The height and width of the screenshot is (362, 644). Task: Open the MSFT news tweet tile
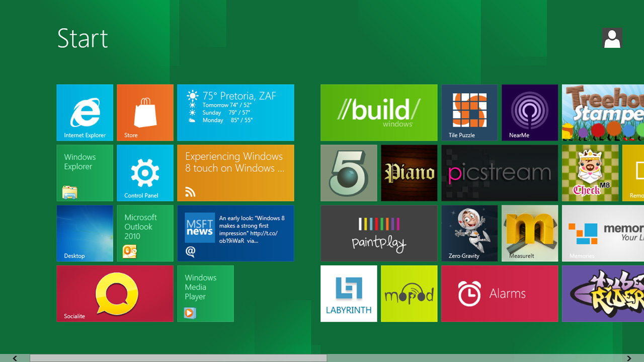pyautogui.click(x=235, y=233)
